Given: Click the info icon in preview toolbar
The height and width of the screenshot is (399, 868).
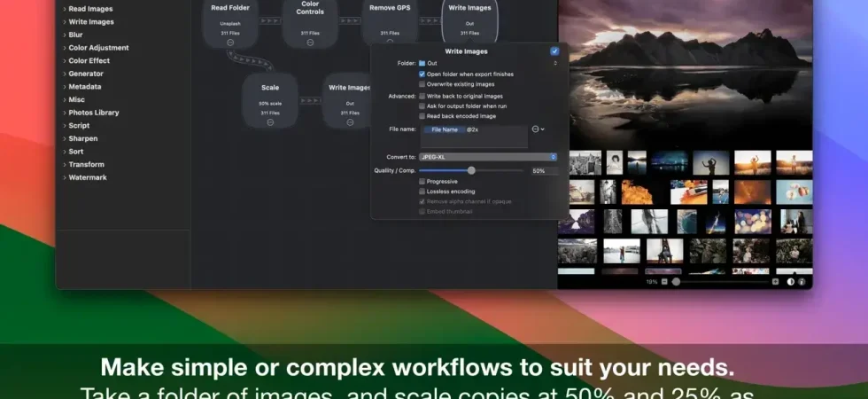Looking at the screenshot, I should (x=801, y=282).
